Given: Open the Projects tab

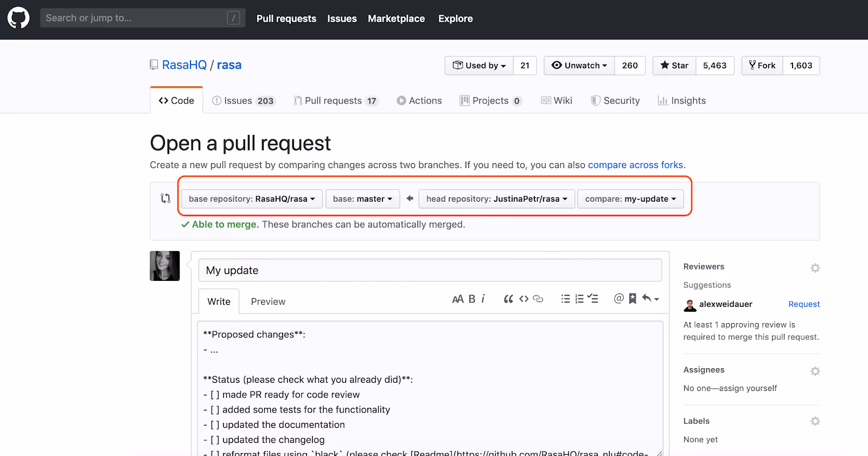Looking at the screenshot, I should click(x=490, y=101).
